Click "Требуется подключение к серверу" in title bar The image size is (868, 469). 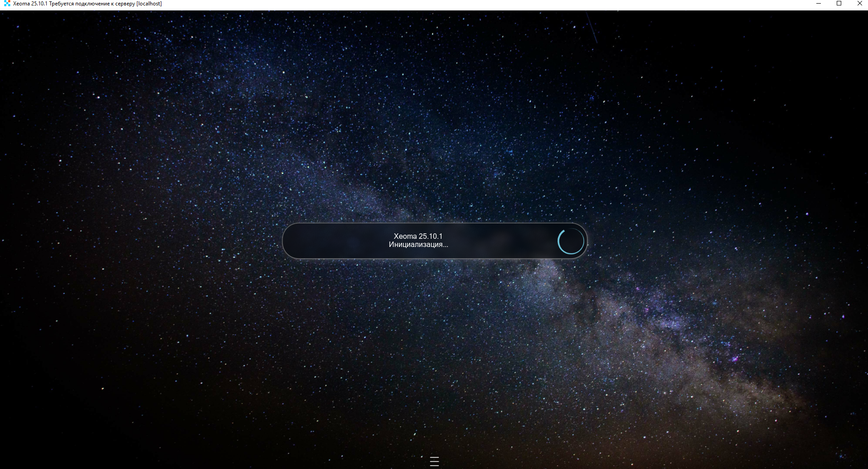tap(92, 4)
